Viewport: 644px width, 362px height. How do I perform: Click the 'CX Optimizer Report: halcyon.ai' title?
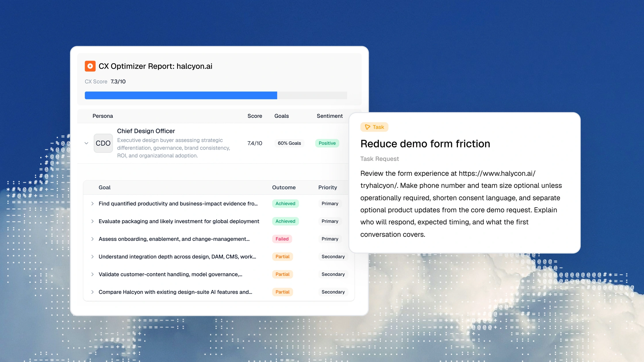click(x=156, y=66)
